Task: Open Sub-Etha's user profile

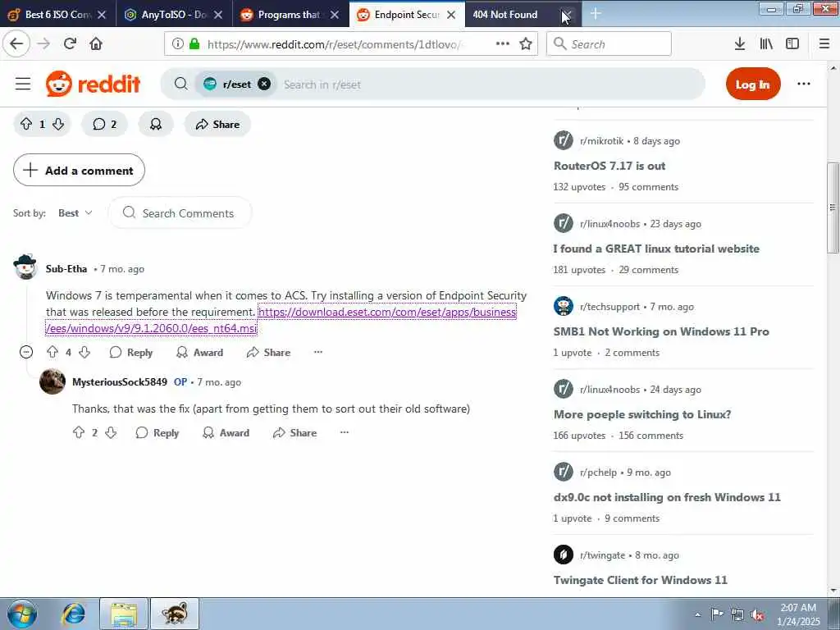Action: (x=66, y=269)
